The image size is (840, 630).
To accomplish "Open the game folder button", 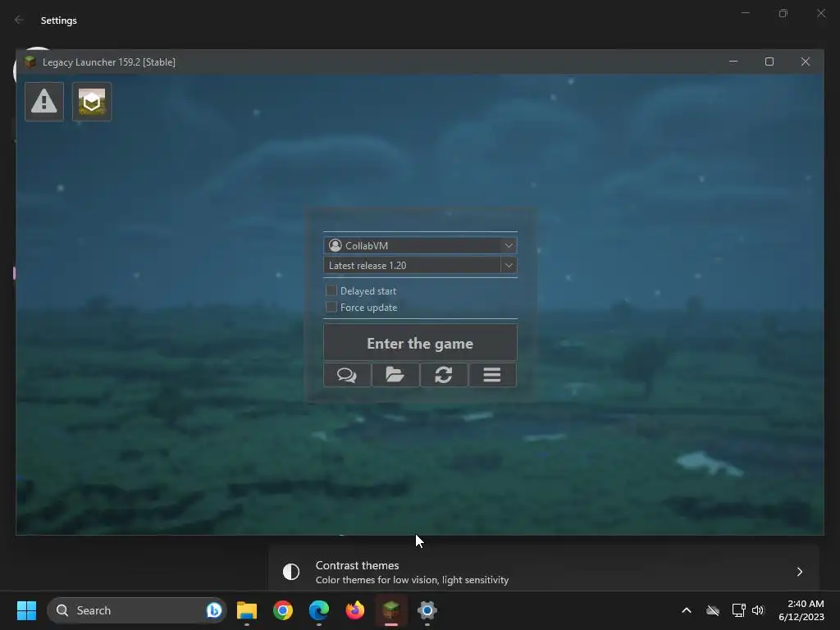I will [395, 375].
